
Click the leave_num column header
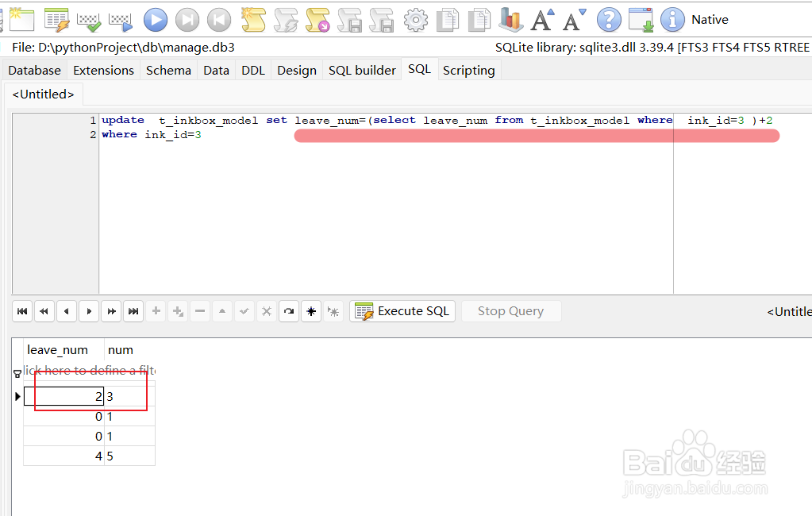(64, 350)
